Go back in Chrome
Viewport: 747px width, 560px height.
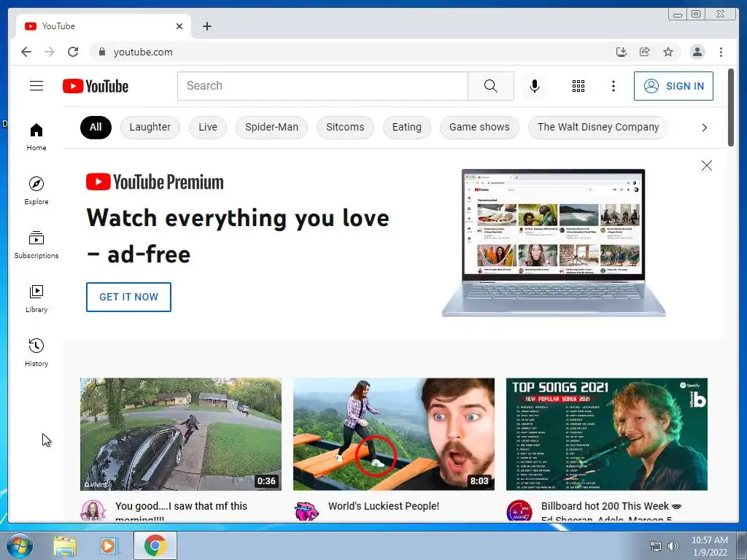pos(26,52)
